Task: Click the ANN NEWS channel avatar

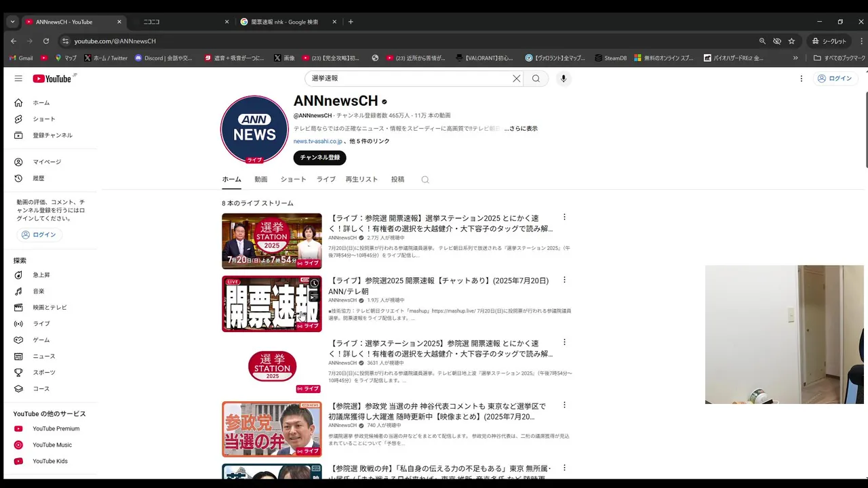Action: click(x=254, y=129)
